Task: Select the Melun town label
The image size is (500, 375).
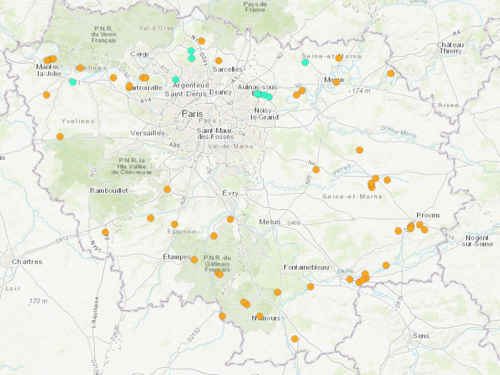Action: click(x=270, y=222)
